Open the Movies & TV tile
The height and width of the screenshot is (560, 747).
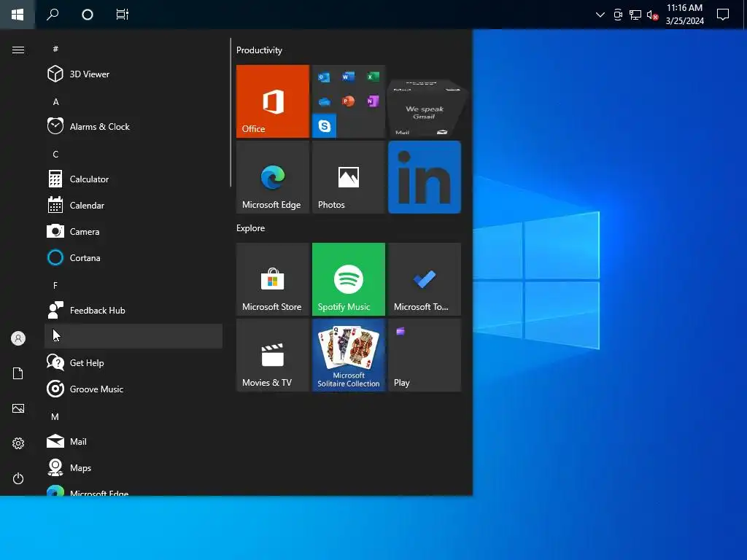pos(273,355)
